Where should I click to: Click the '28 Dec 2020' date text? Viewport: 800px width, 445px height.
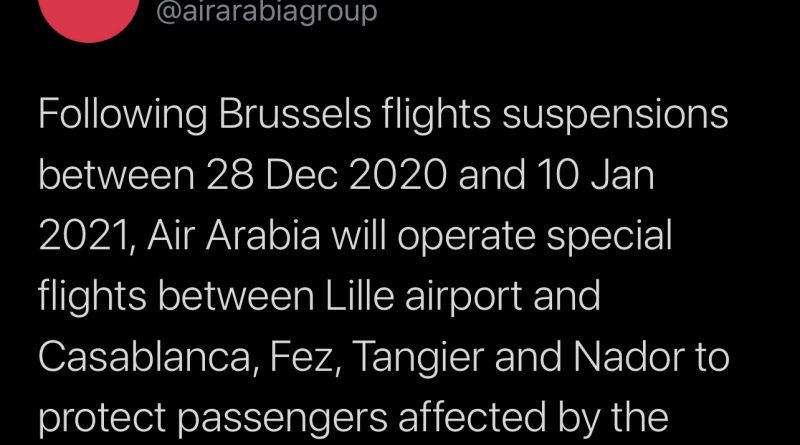point(326,175)
